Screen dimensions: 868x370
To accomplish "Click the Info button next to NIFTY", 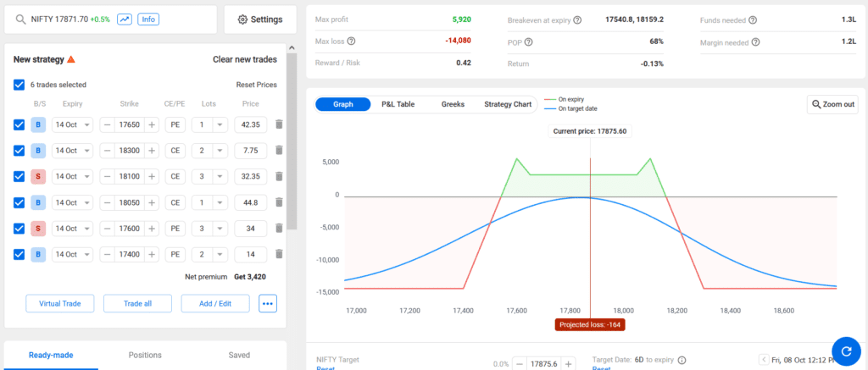I will (x=148, y=19).
